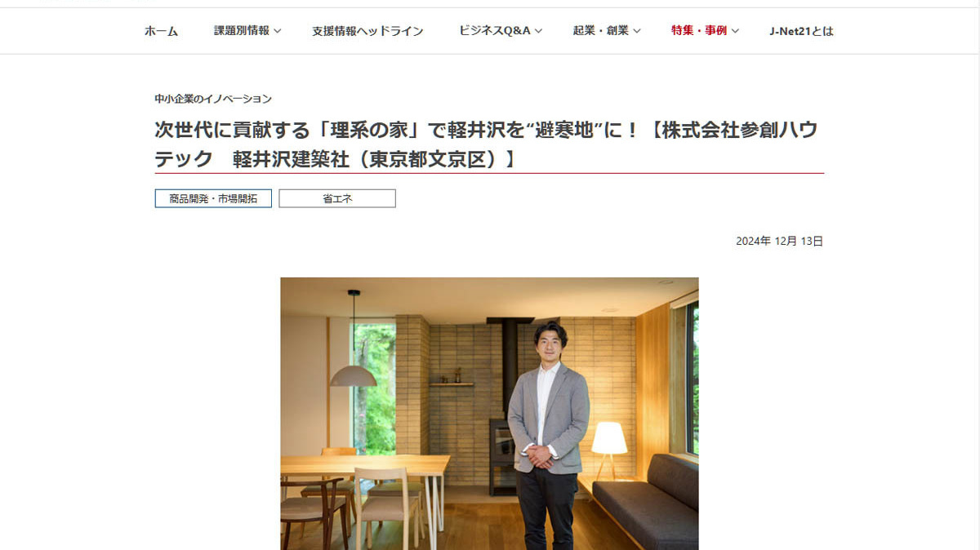
Task: Select the 商品開発・市場開拓 tag
Action: pyautogui.click(x=213, y=198)
